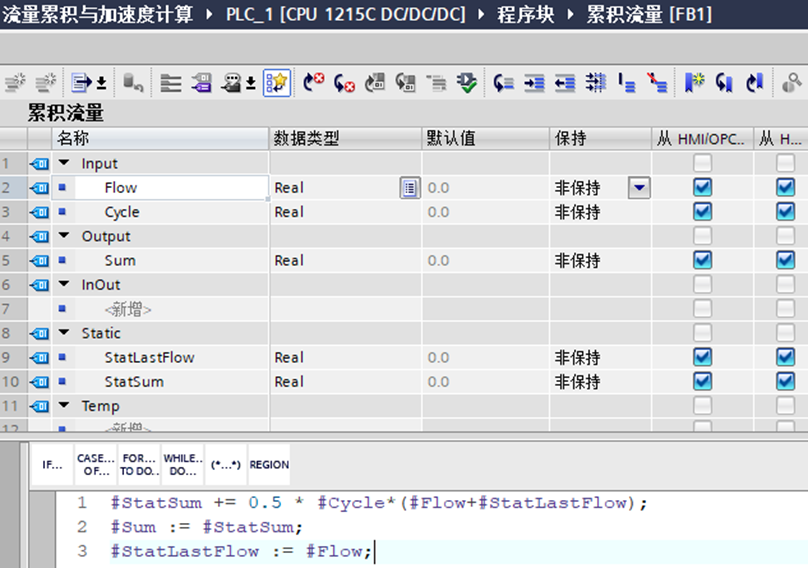Click the auto-format text lines icon

596,82
